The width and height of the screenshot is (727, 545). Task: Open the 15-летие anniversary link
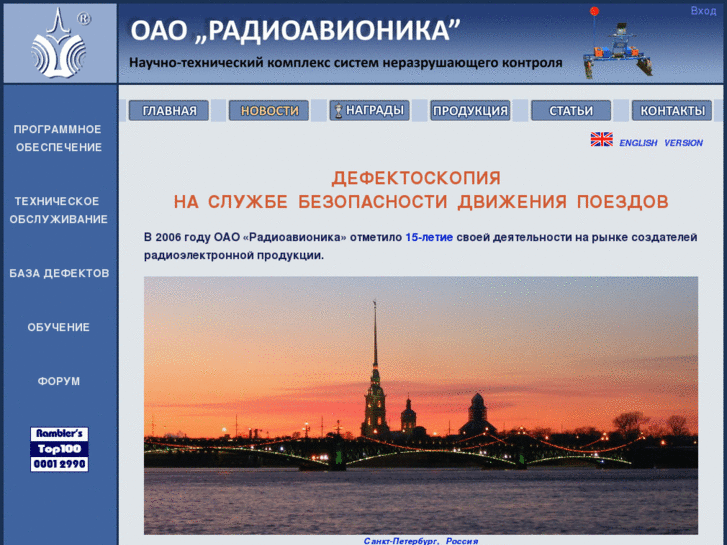coord(429,237)
